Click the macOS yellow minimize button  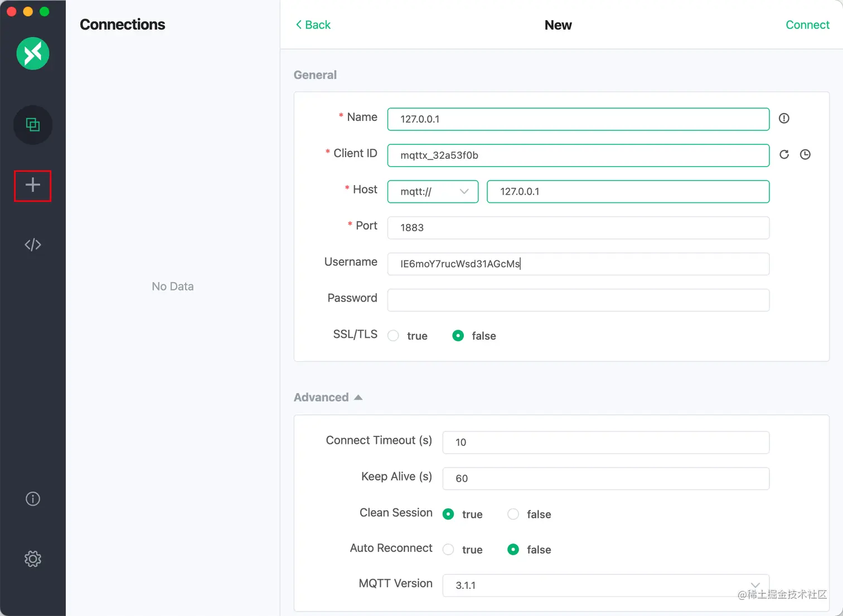[28, 12]
